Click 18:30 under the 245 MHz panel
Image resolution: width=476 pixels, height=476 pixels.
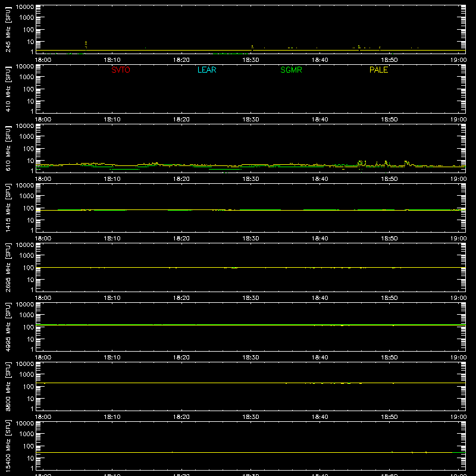[250, 60]
